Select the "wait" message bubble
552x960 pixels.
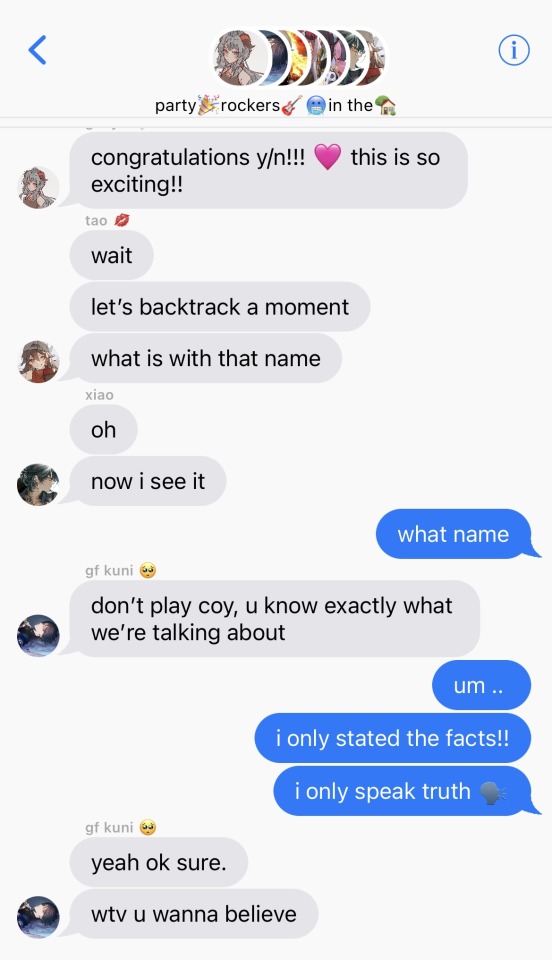coord(111,255)
